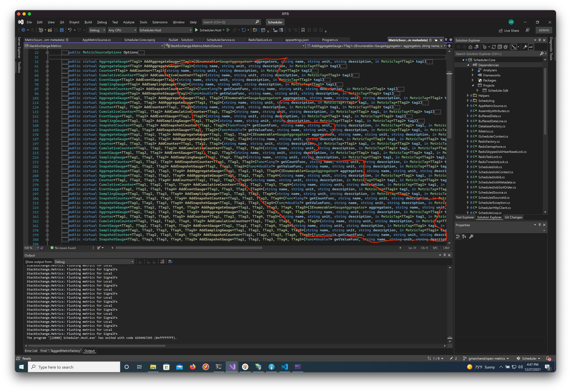Click the Live Share button

click(509, 30)
